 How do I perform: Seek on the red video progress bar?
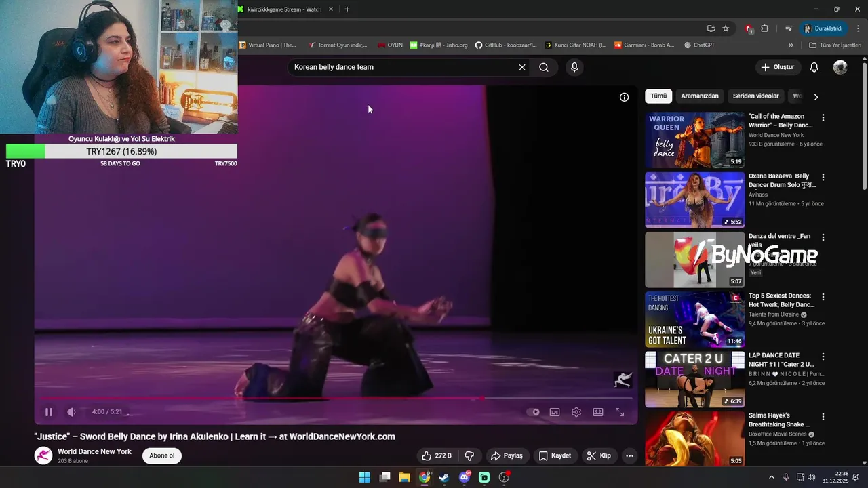tap(336, 398)
